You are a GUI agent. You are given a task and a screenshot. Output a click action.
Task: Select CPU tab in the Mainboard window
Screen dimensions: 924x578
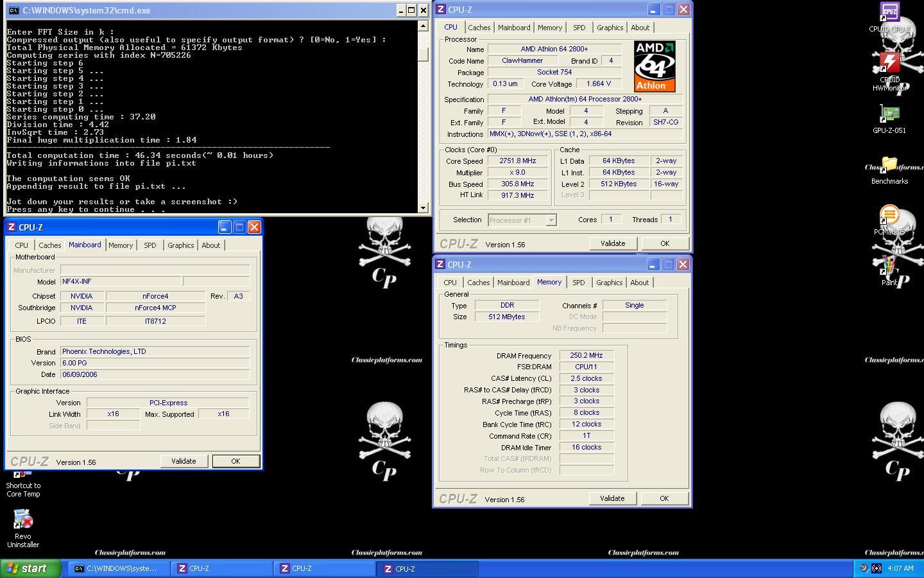(x=21, y=245)
